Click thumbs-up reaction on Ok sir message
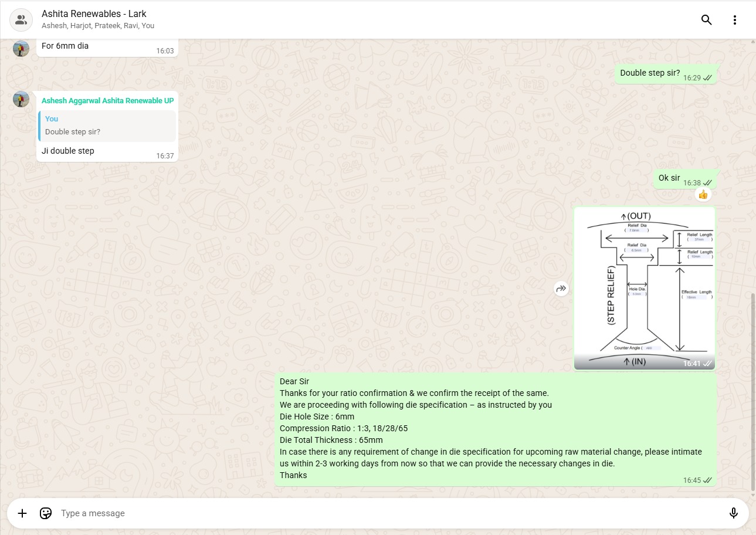This screenshot has width=756, height=535. tap(703, 194)
